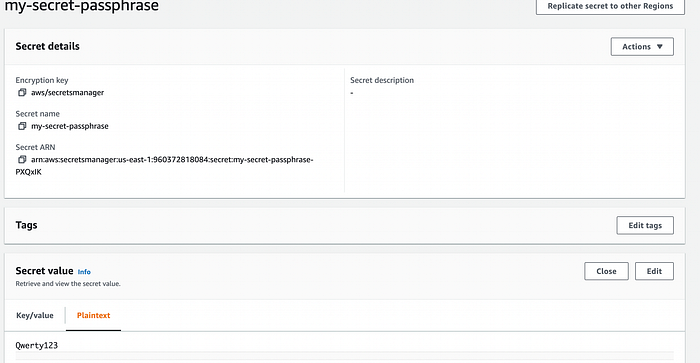Copy the encryption key aws/secretsmanager
The image size is (700, 363).
[x=22, y=92]
